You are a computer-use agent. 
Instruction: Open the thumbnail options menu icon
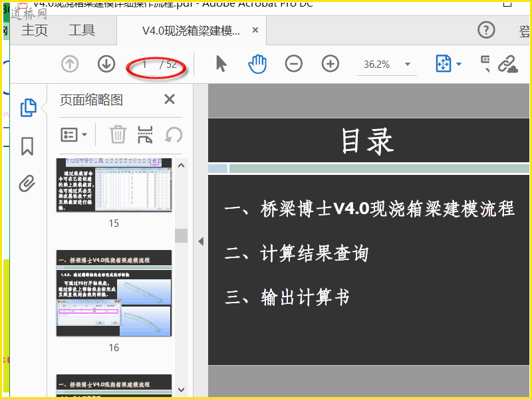tap(69, 135)
